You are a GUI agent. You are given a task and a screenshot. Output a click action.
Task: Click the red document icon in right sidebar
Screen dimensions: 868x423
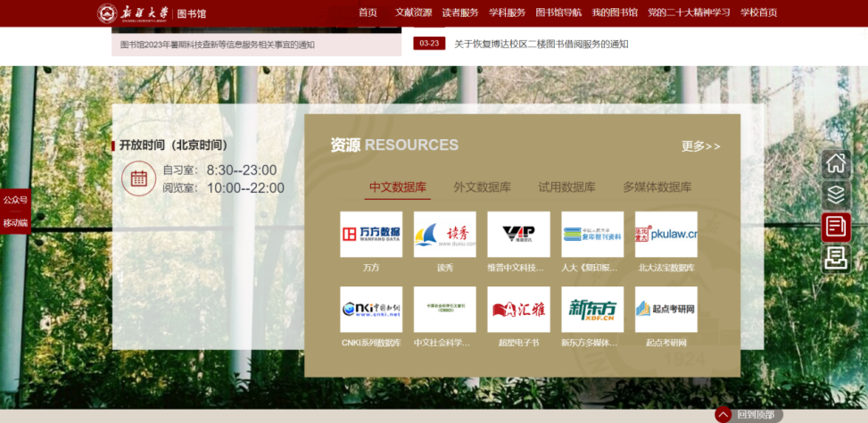pos(836,227)
